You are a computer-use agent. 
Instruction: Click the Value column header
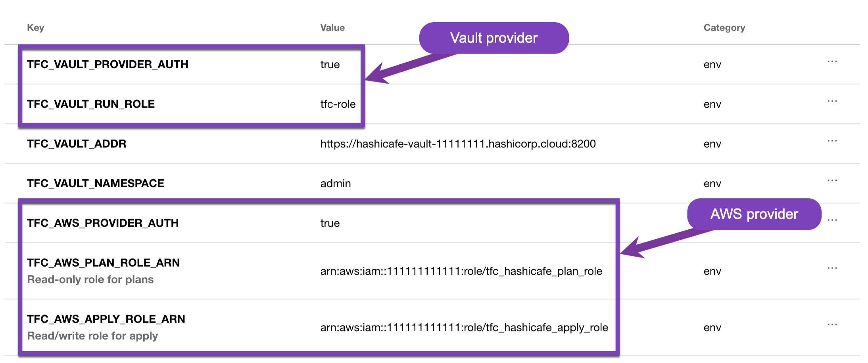332,28
